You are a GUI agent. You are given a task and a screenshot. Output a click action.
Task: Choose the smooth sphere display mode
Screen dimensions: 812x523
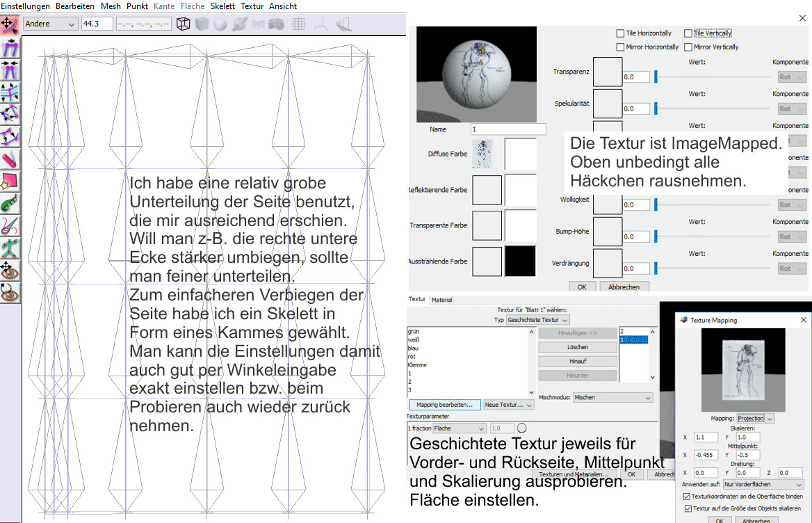tap(220, 24)
